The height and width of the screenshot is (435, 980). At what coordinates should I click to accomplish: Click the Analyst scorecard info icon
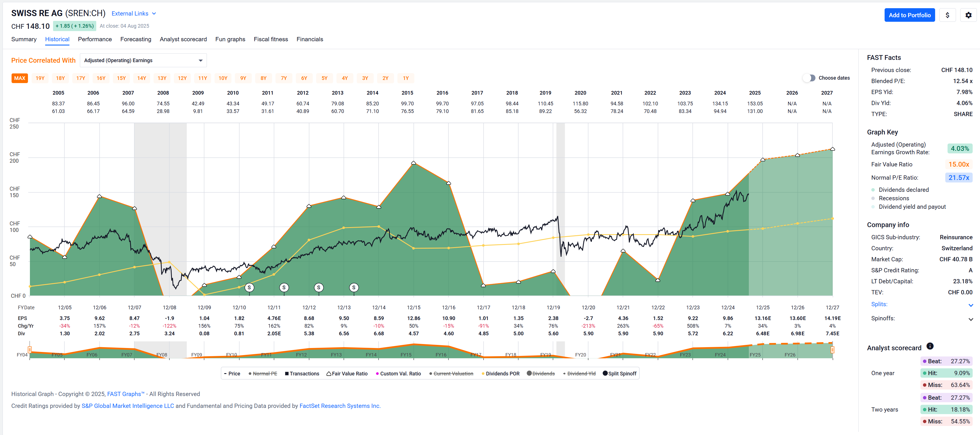tap(930, 346)
